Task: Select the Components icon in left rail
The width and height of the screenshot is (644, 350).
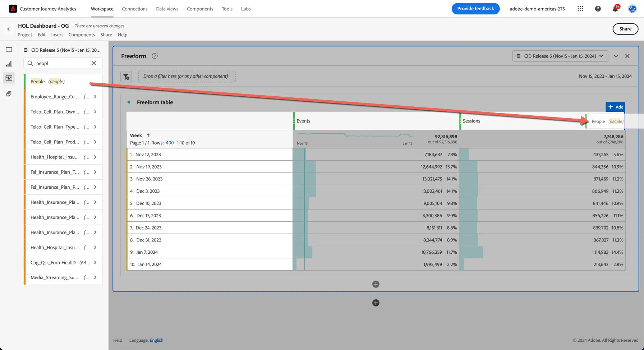Action: click(x=9, y=78)
